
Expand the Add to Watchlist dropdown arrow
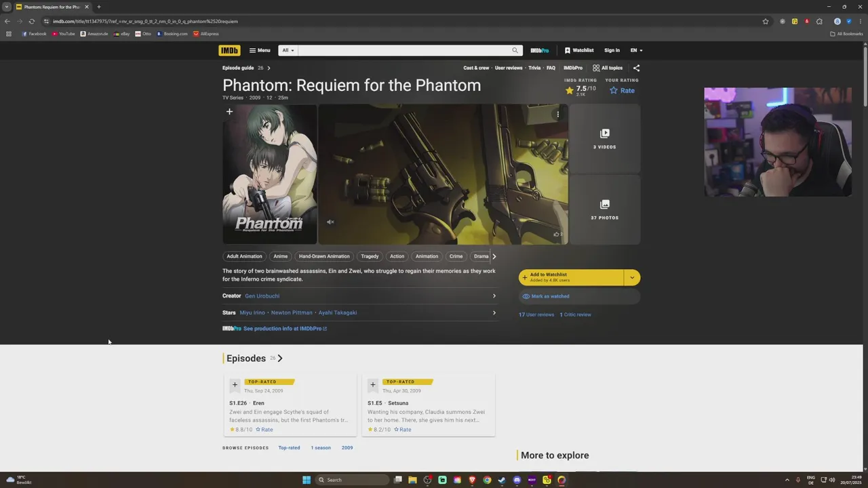(x=632, y=277)
